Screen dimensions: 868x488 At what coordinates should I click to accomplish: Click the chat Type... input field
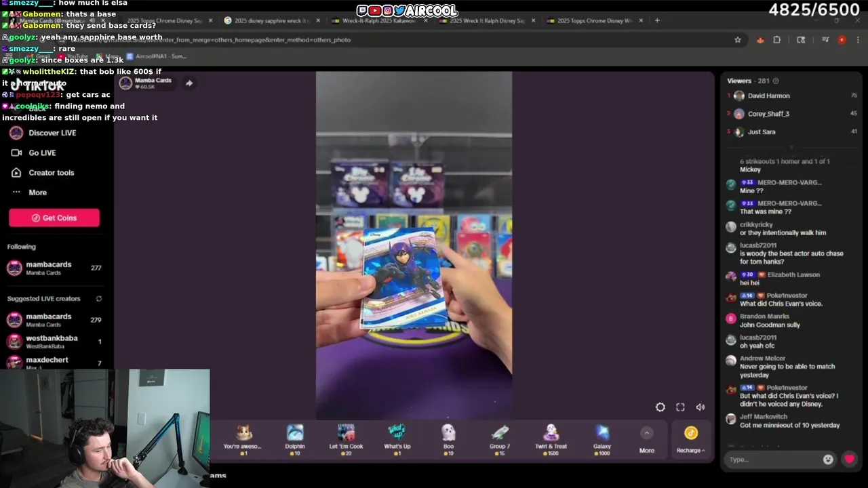pos(773,459)
